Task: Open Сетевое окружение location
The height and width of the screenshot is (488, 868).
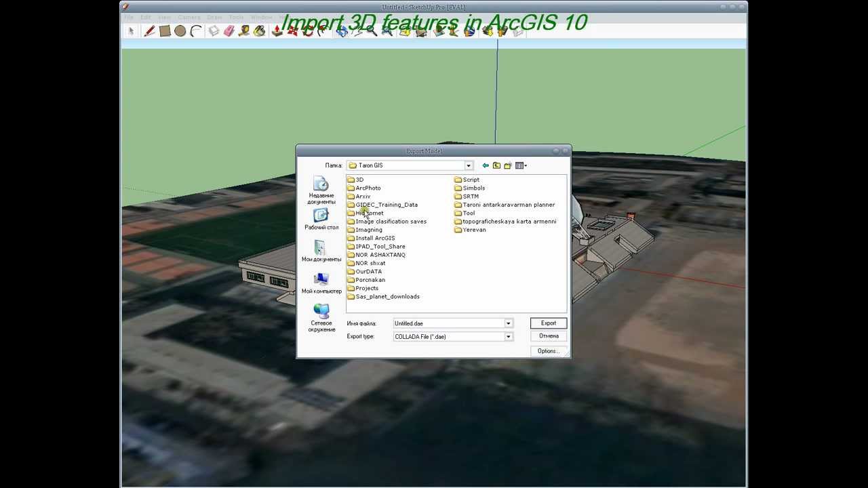Action: [x=321, y=318]
